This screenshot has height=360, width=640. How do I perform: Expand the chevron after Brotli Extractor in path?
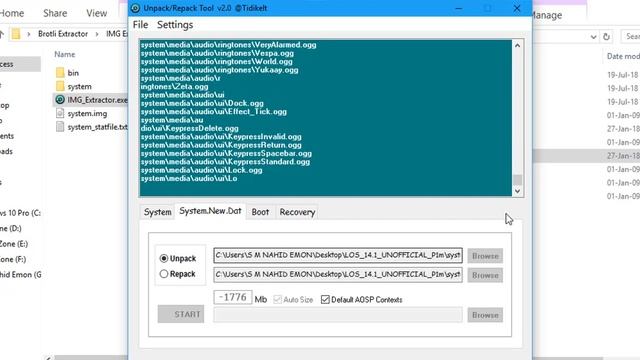tap(97, 34)
